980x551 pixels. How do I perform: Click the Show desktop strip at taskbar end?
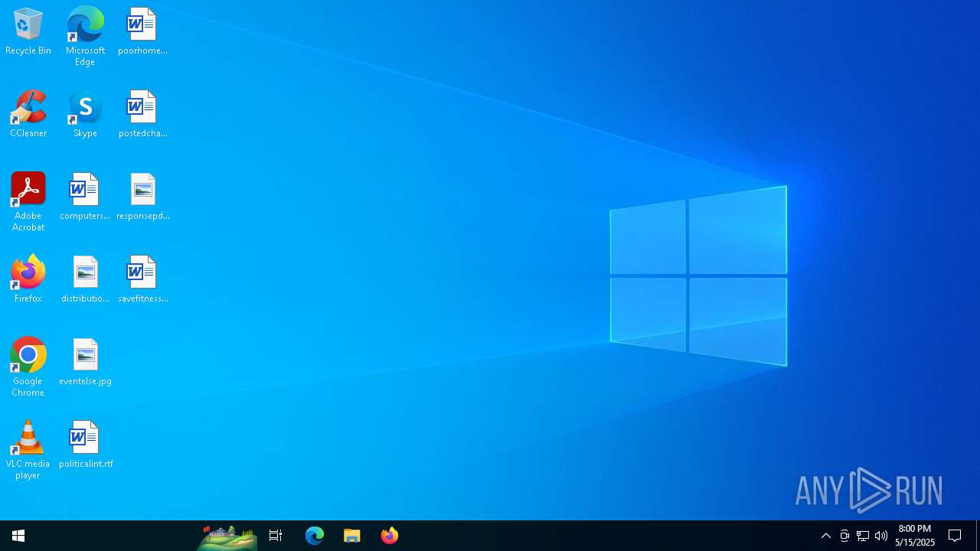978,536
